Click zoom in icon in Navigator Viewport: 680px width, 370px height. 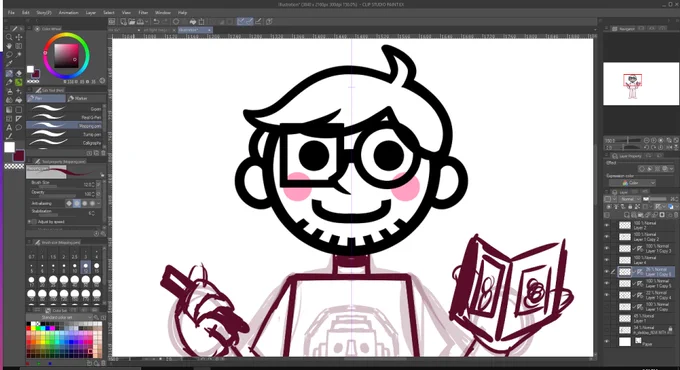click(654, 141)
